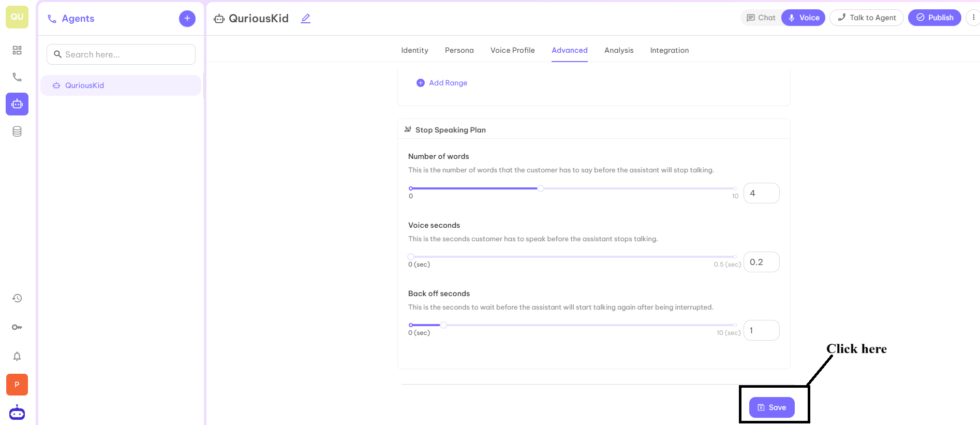The width and height of the screenshot is (980, 425).
Task: Click the Talk to Agent button
Action: [x=867, y=18]
